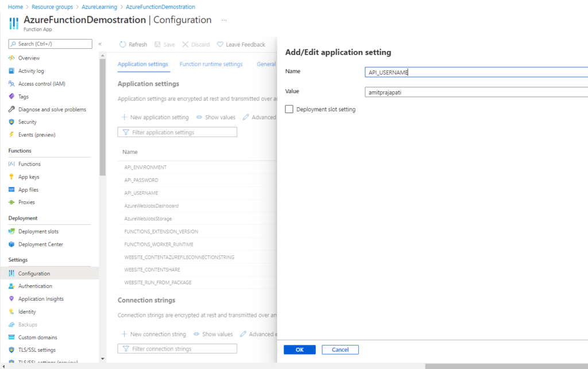The width and height of the screenshot is (588, 369).
Task: Click the Value field containing amitprajapati
Action: [476, 92]
